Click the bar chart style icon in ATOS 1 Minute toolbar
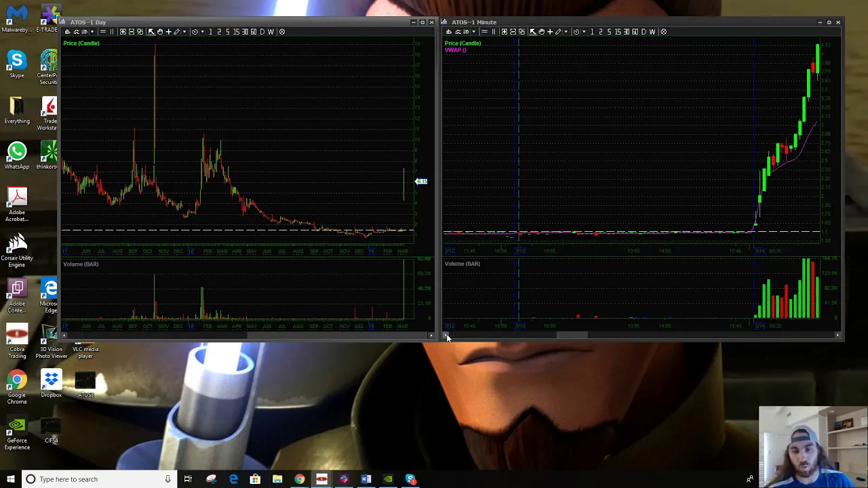868x488 pixels. [x=449, y=31]
